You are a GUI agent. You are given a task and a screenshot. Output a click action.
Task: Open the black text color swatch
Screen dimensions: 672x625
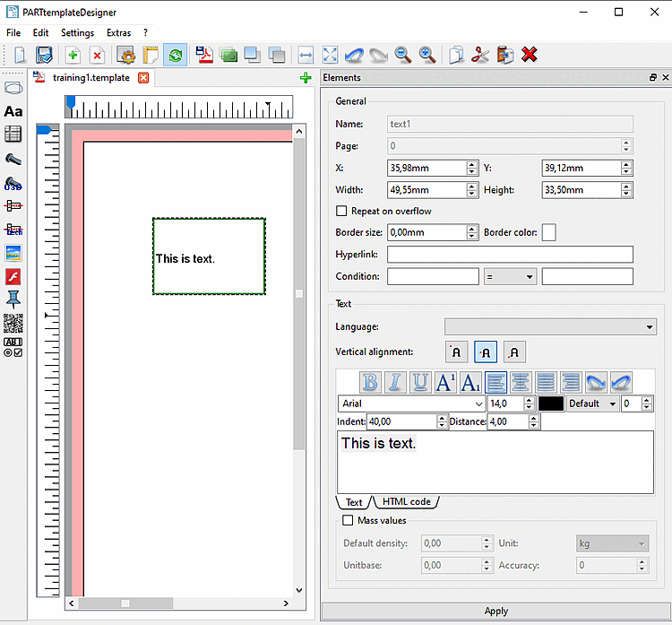[551, 404]
